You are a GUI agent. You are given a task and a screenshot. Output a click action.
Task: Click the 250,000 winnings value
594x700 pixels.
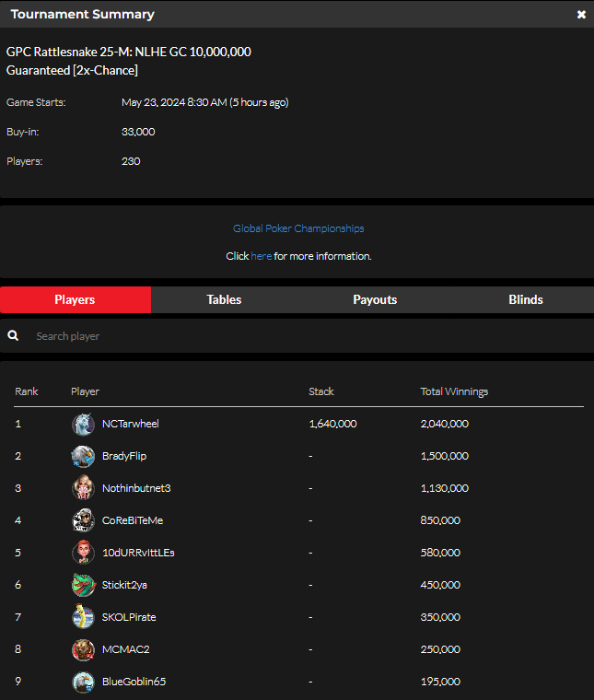click(x=440, y=649)
